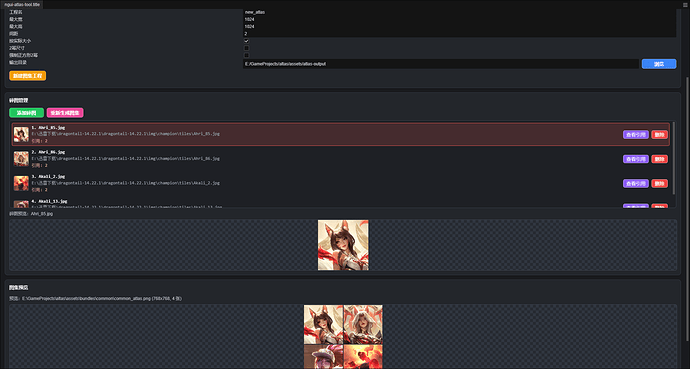Viewport: 690px width, 369px height.
Task: Uncheck the checked 按实际大小 checkbox
Action: pos(246,41)
